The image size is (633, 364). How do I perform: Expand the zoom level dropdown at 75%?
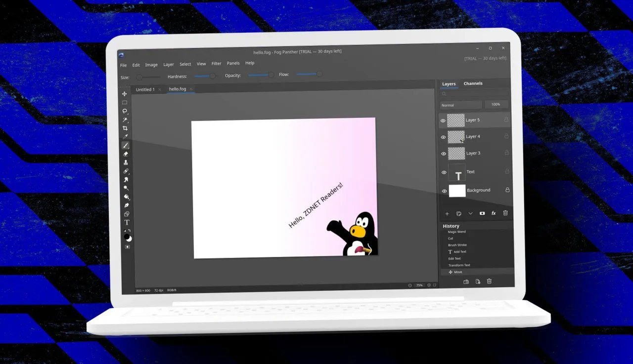click(418, 285)
